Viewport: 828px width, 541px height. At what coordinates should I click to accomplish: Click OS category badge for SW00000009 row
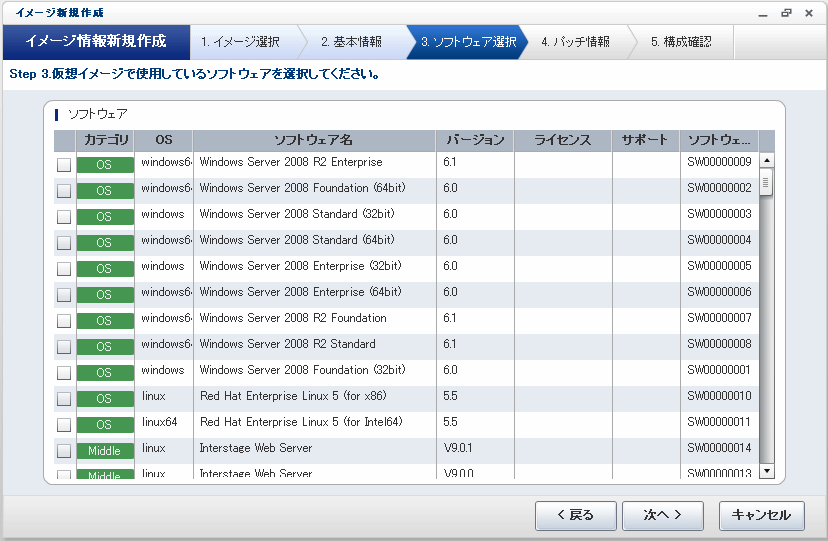tap(105, 165)
